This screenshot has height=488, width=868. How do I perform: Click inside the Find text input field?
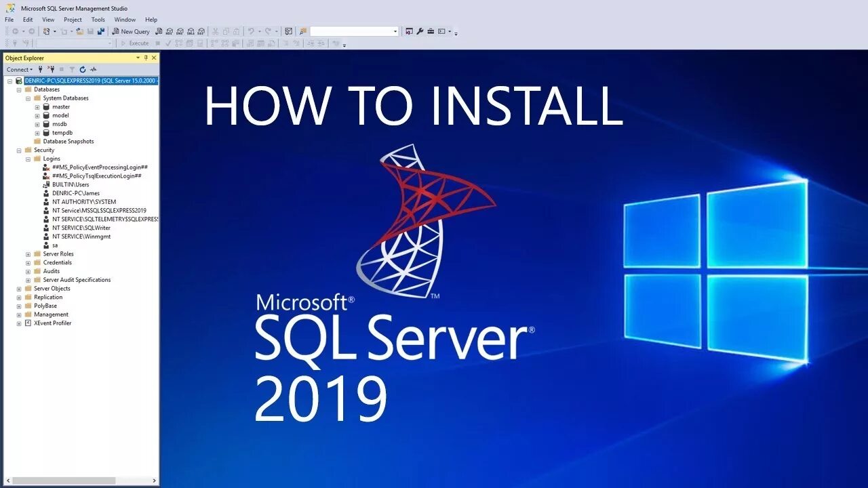pyautogui.click(x=351, y=31)
